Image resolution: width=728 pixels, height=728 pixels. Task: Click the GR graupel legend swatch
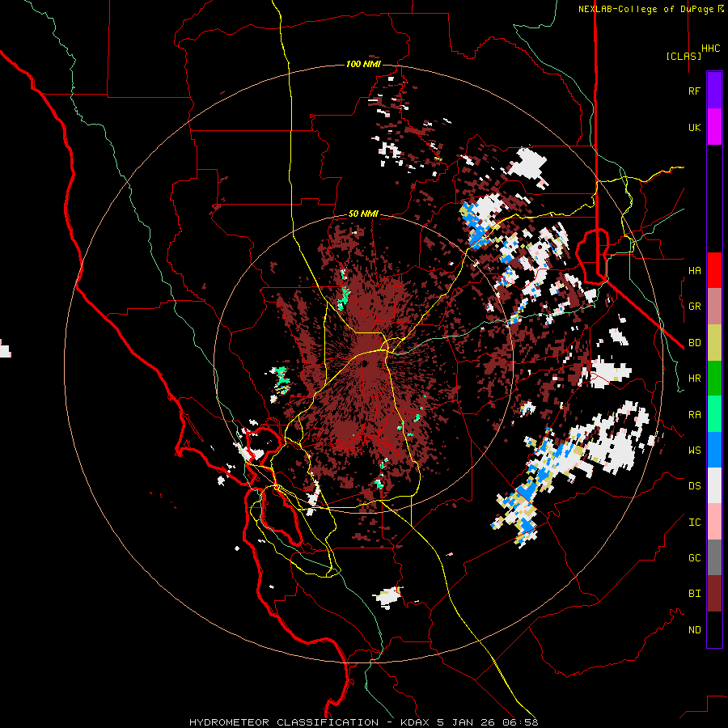tap(714, 307)
